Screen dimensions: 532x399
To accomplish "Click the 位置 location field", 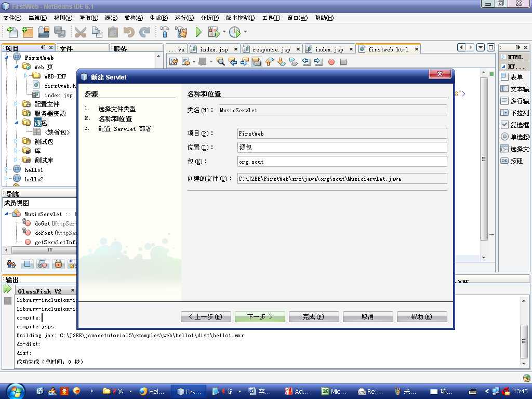I will click(342, 147).
